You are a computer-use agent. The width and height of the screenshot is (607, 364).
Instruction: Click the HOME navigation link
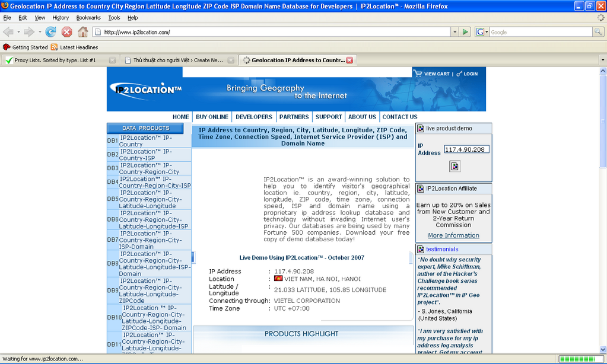[181, 117]
